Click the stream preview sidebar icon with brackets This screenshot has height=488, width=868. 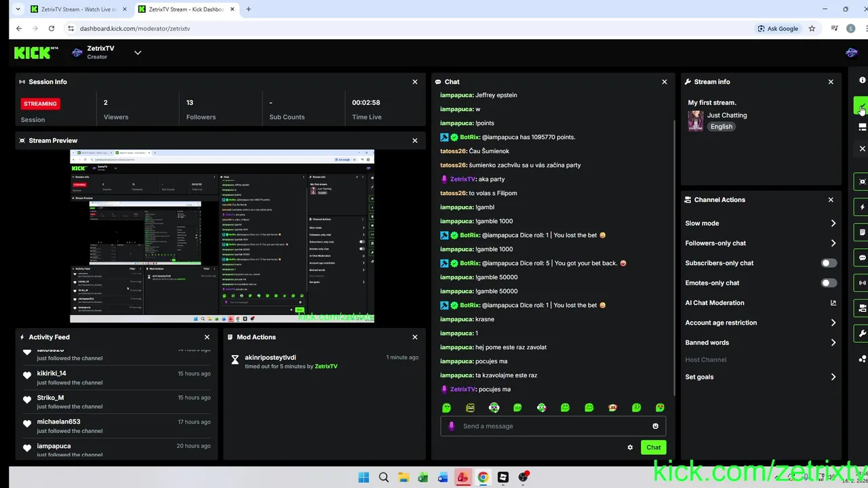862,182
